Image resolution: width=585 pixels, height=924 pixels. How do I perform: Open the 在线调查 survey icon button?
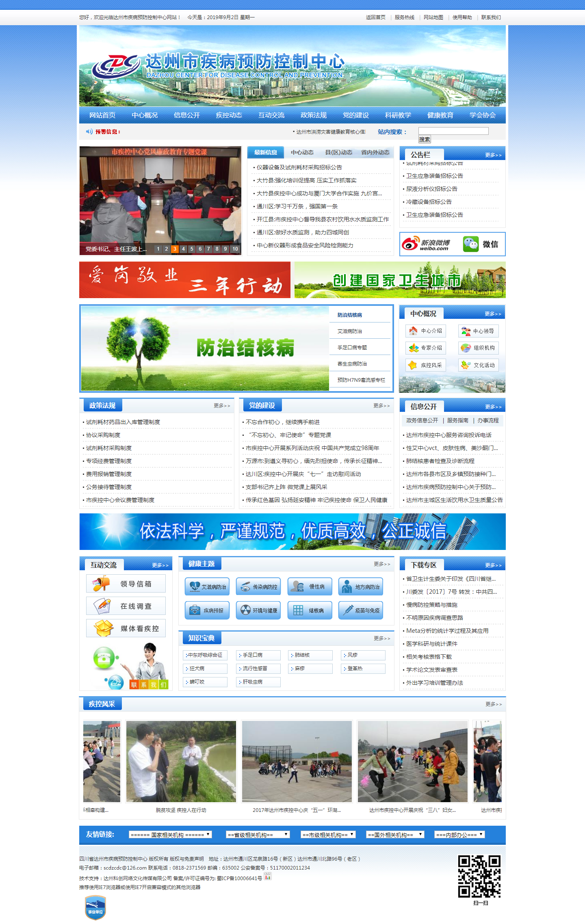point(126,606)
